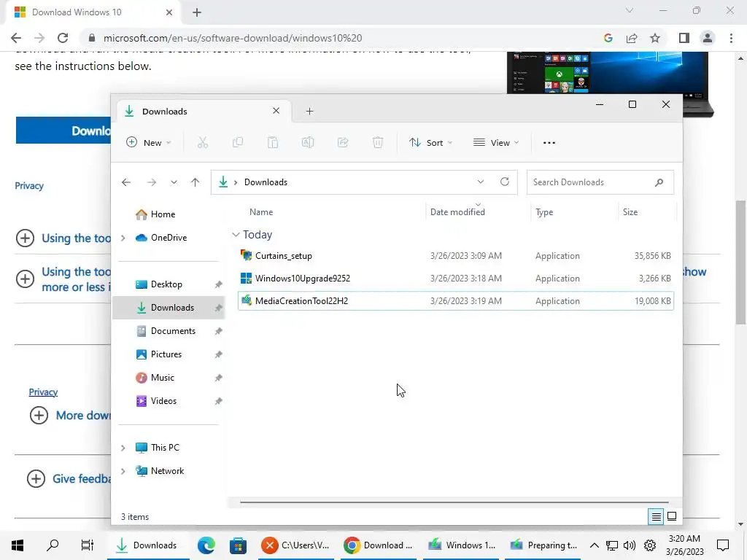Viewport: 747px width, 560px height.
Task: Show hidden system tray icons chevron
Action: pyautogui.click(x=594, y=545)
